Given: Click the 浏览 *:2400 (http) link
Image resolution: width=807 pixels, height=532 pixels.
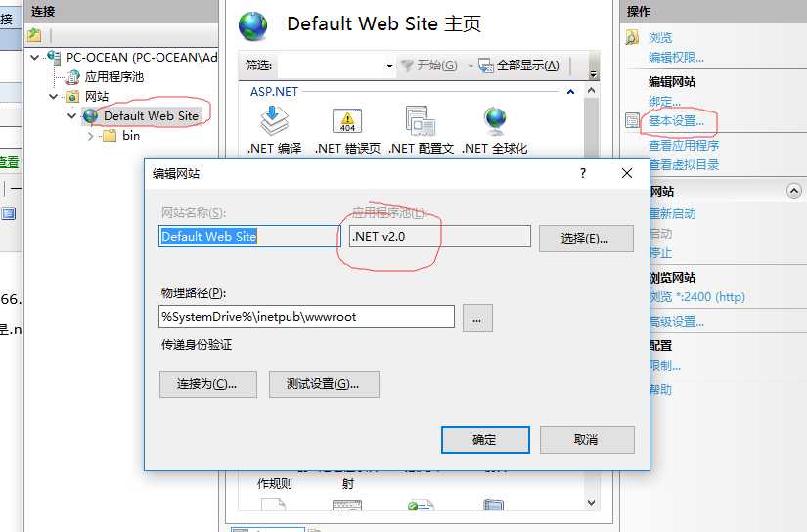Looking at the screenshot, I should click(x=697, y=297).
